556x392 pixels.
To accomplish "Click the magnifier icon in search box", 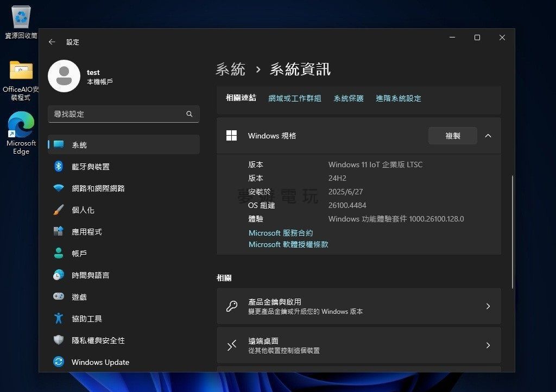I will (189, 114).
